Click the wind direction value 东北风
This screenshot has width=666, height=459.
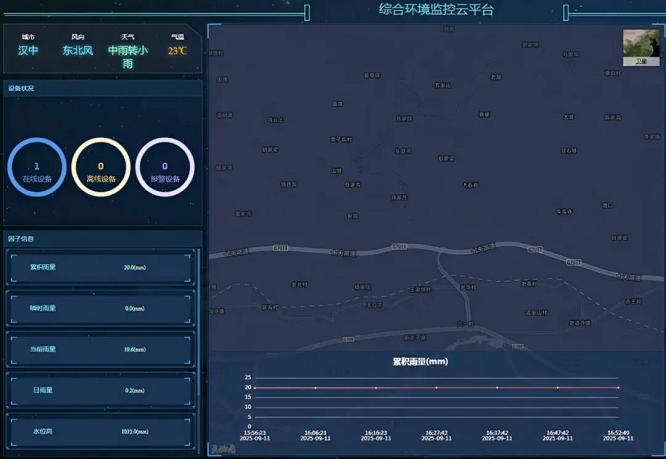click(77, 50)
